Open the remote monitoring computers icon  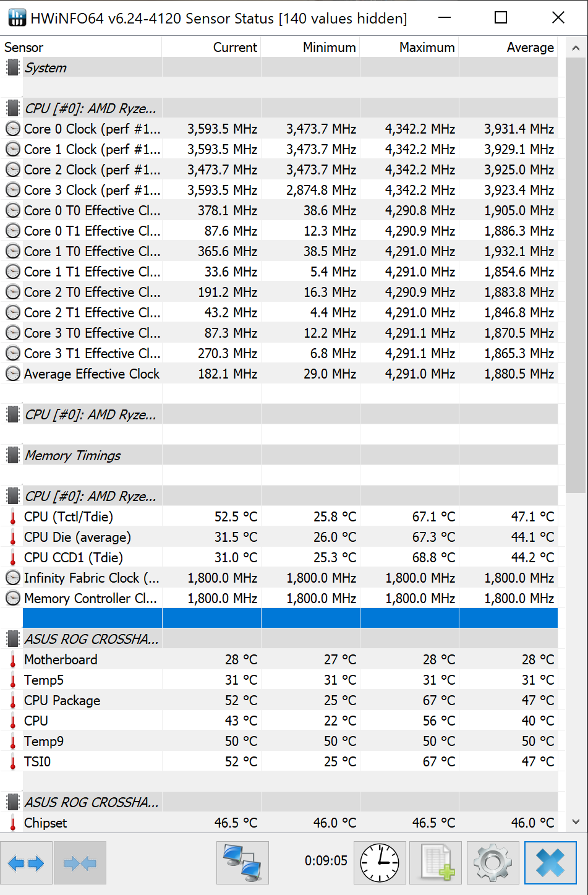point(242,863)
